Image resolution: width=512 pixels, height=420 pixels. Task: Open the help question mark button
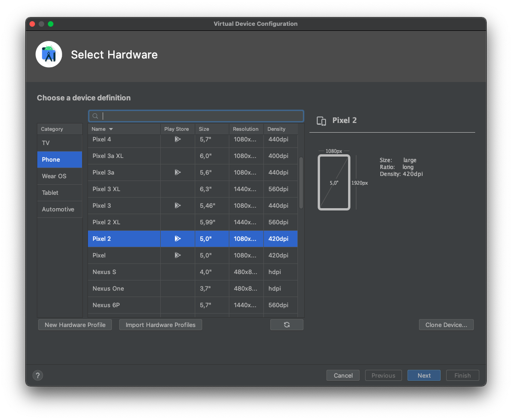tap(38, 376)
